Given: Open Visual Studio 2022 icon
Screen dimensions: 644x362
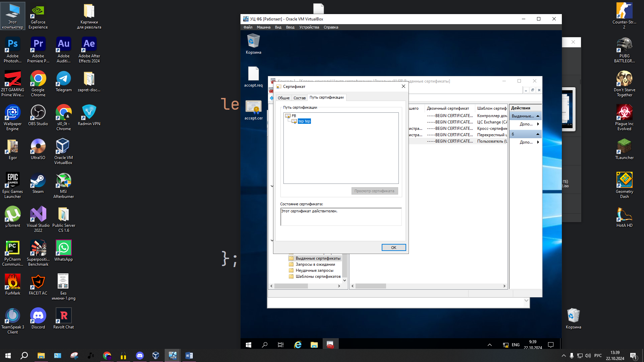Looking at the screenshot, I should (x=38, y=219).
